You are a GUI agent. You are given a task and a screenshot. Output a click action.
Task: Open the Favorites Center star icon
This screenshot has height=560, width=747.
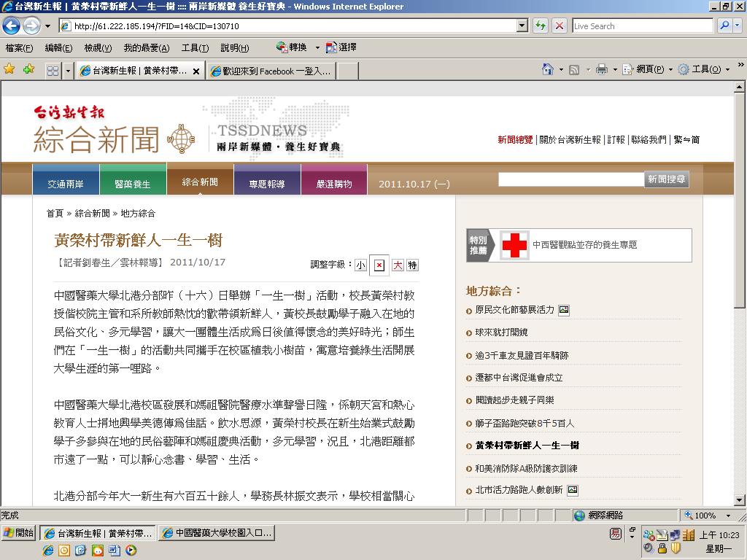(9, 69)
